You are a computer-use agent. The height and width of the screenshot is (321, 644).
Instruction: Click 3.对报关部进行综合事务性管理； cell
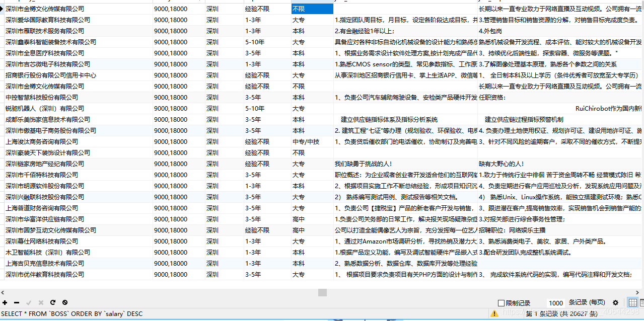560,219
